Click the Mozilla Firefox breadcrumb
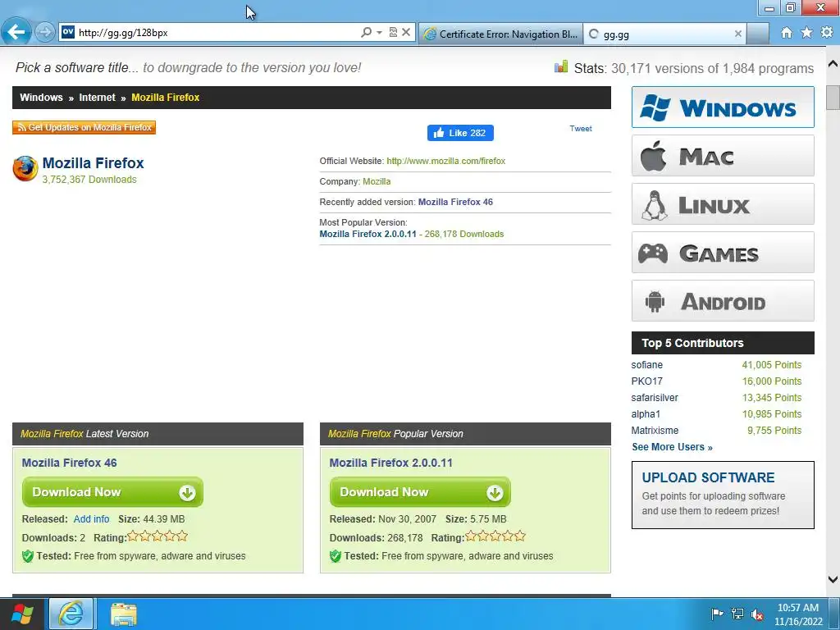Viewport: 840px width, 630px height. tap(165, 98)
